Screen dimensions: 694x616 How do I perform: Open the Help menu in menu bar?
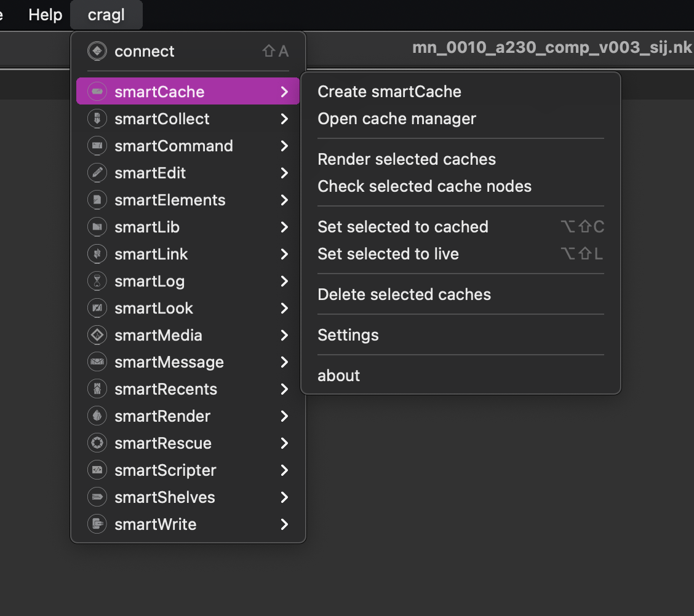coord(46,15)
